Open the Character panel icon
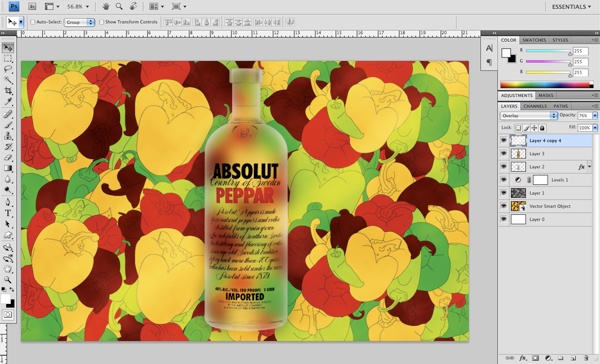 (x=489, y=48)
